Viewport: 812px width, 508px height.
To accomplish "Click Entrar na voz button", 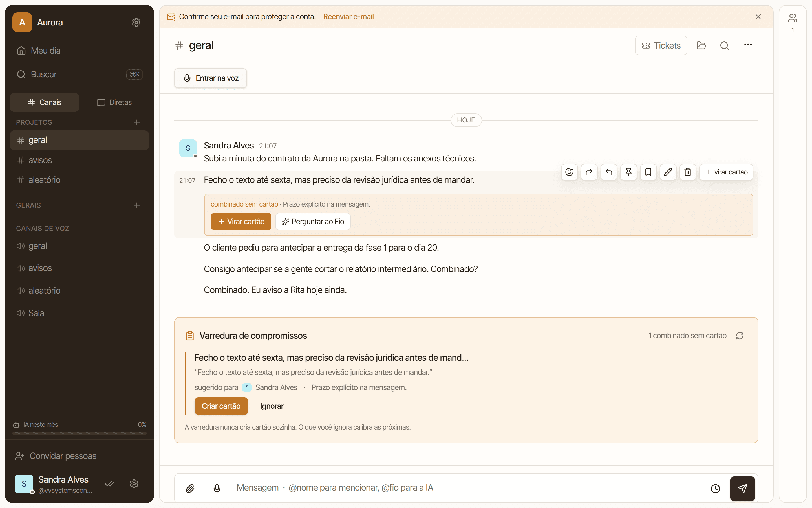I will 210,78.
